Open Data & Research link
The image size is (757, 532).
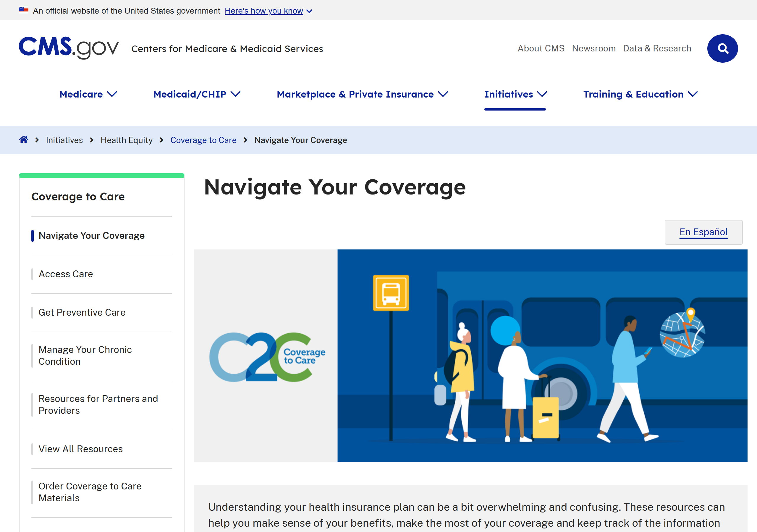pyautogui.click(x=657, y=48)
